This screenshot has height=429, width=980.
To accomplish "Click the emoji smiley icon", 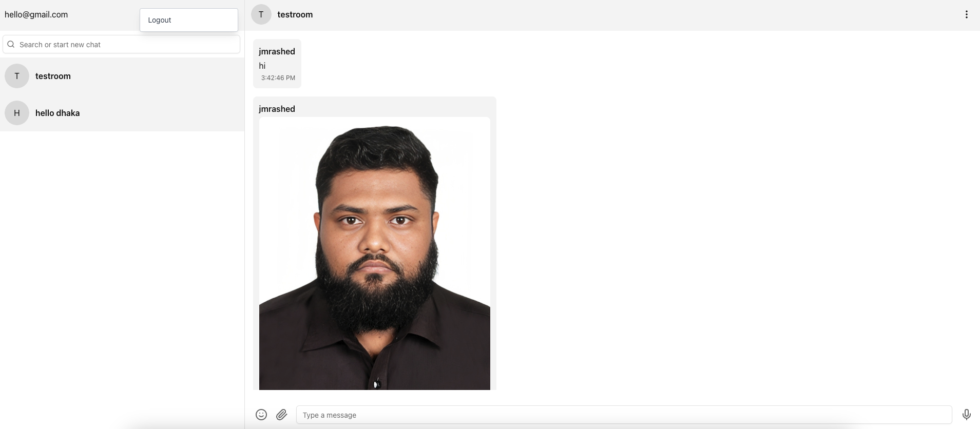I will (x=261, y=415).
